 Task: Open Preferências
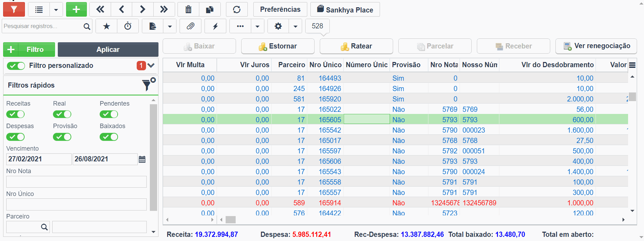(280, 9)
